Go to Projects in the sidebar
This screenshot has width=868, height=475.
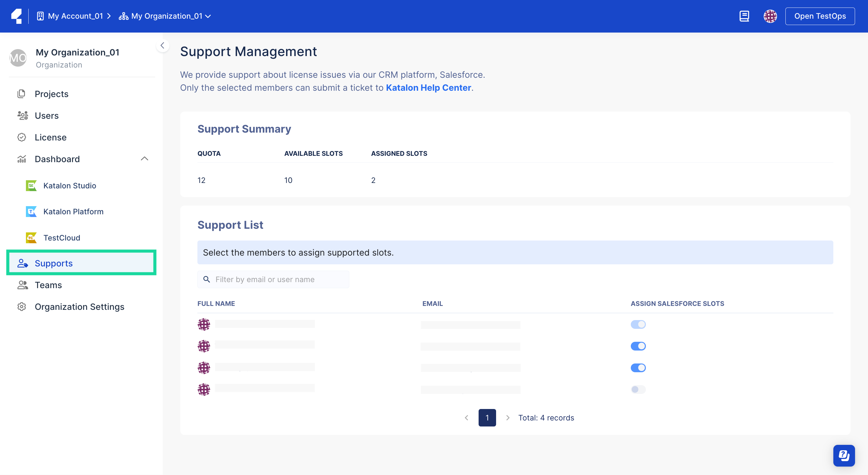click(x=51, y=94)
